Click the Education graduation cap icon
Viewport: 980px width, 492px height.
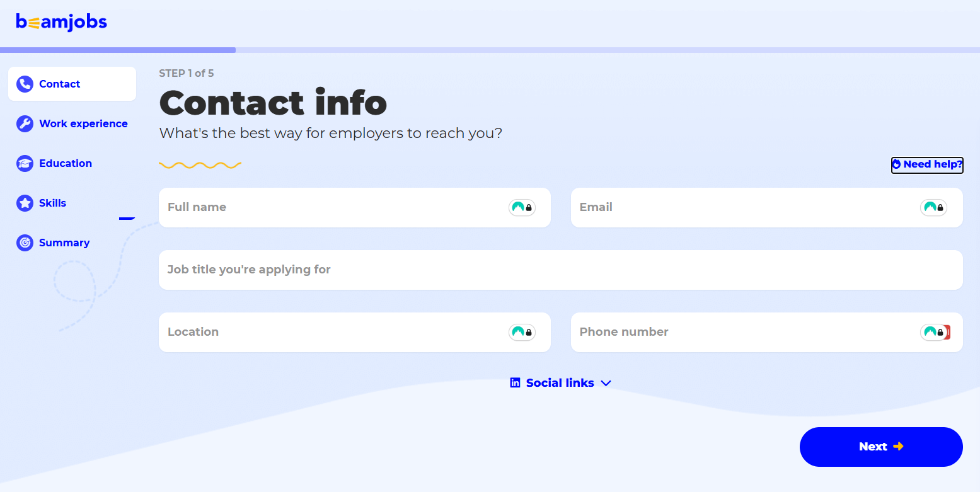coord(24,163)
